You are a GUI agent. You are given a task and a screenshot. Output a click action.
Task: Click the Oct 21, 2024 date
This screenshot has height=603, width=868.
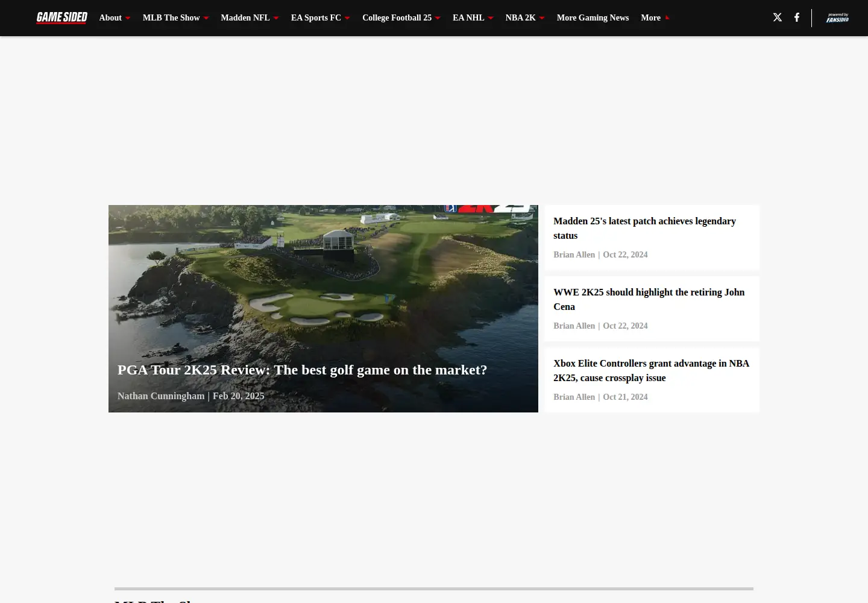625,397
